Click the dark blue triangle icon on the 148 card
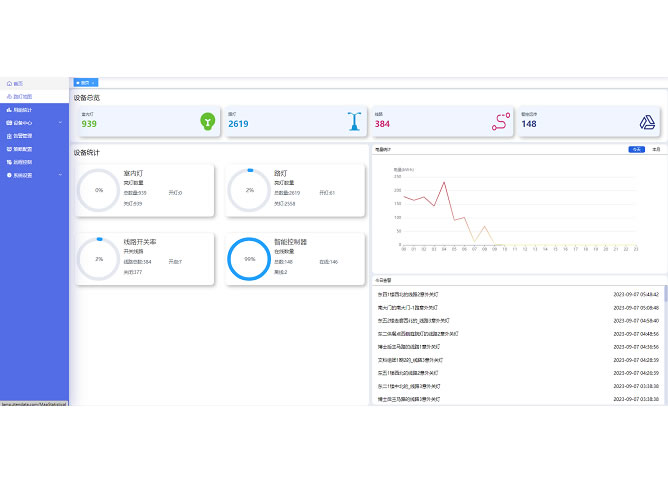The height and width of the screenshot is (482, 668). tap(647, 122)
